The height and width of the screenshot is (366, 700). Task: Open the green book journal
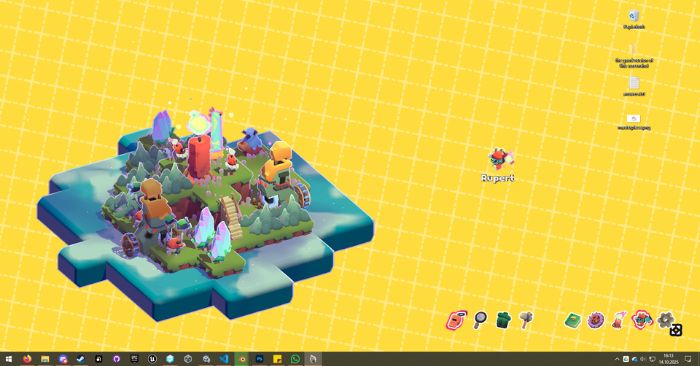572,320
